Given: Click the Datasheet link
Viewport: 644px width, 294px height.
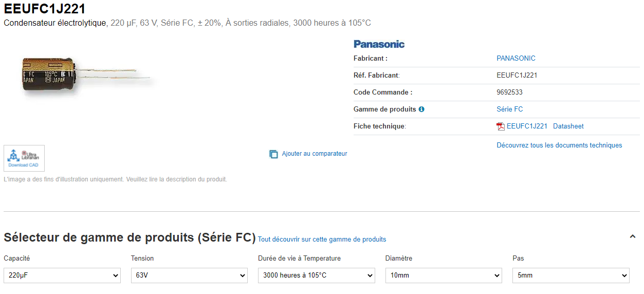Looking at the screenshot, I should pos(568,126).
